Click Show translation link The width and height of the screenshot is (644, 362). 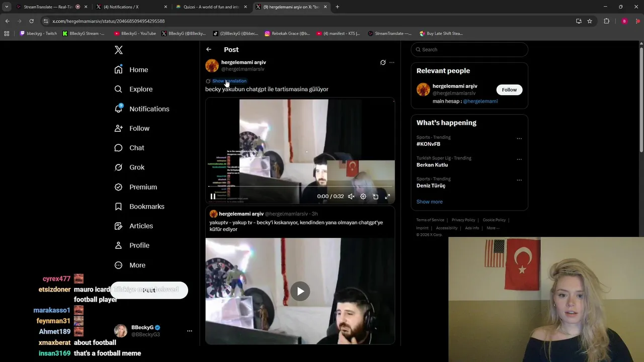(x=229, y=81)
